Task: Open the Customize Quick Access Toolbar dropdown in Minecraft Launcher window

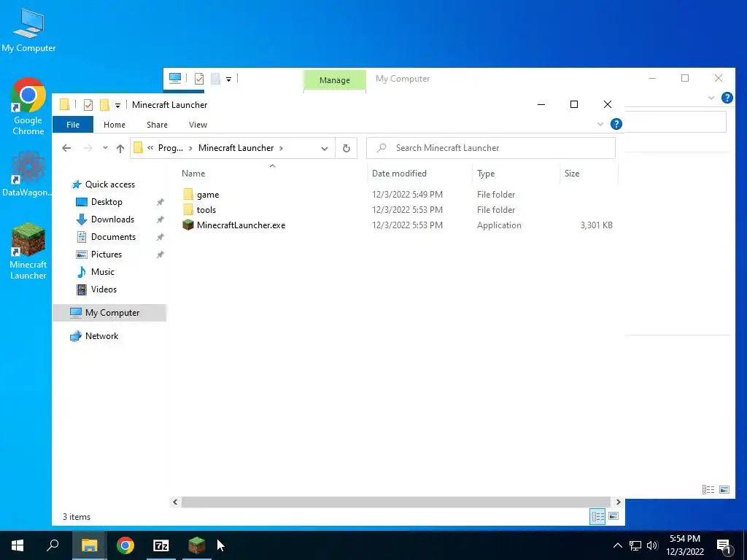Action: [x=117, y=106]
